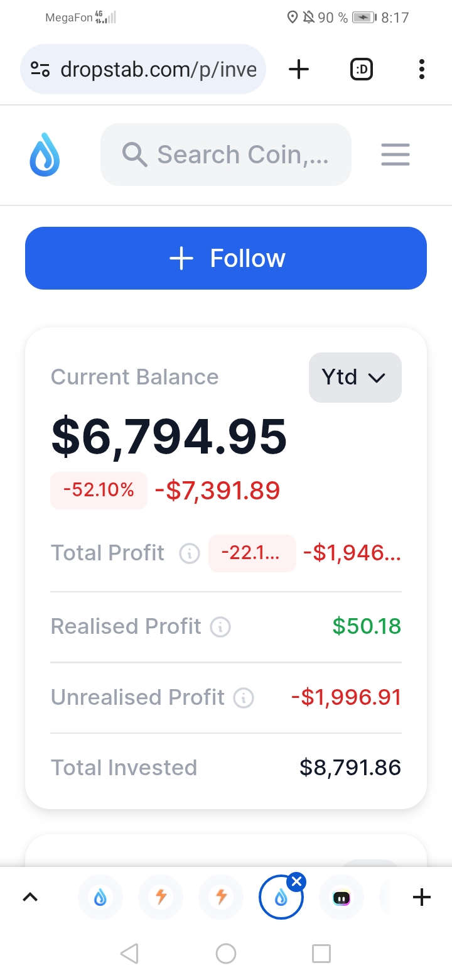452x980 pixels.
Task: Follow this portfolio
Action: pyautogui.click(x=226, y=258)
